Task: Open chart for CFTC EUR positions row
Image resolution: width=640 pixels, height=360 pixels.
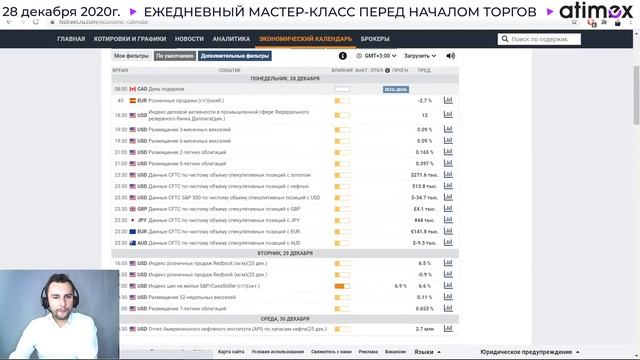Action: pos(448,231)
